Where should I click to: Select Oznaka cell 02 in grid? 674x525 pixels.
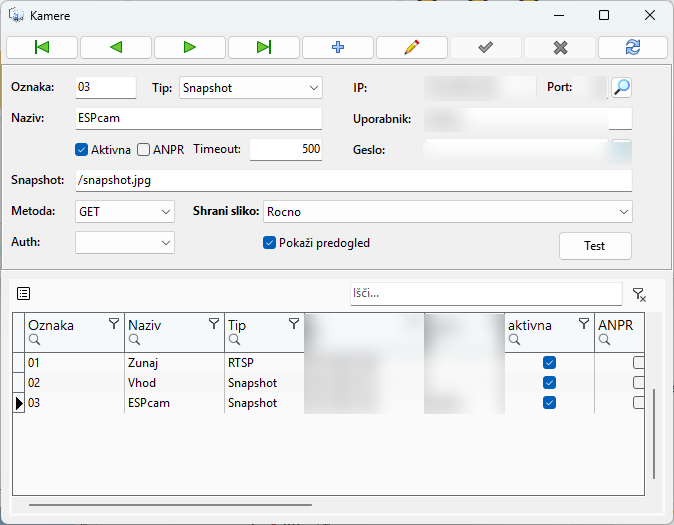[74, 383]
